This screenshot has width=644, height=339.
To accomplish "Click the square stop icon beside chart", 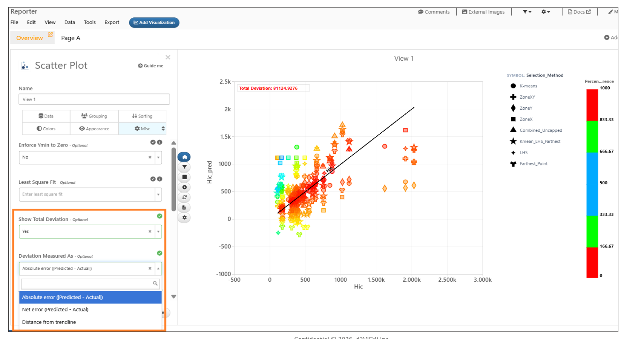I will [184, 177].
